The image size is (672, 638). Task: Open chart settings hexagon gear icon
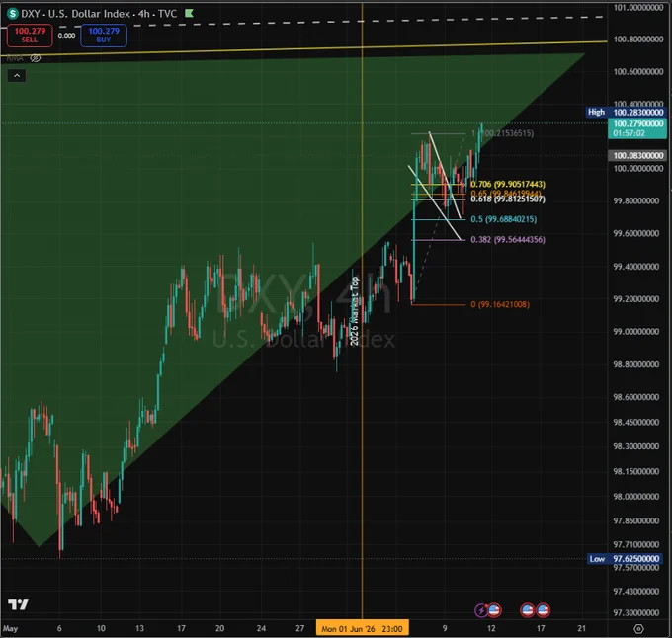click(638, 628)
